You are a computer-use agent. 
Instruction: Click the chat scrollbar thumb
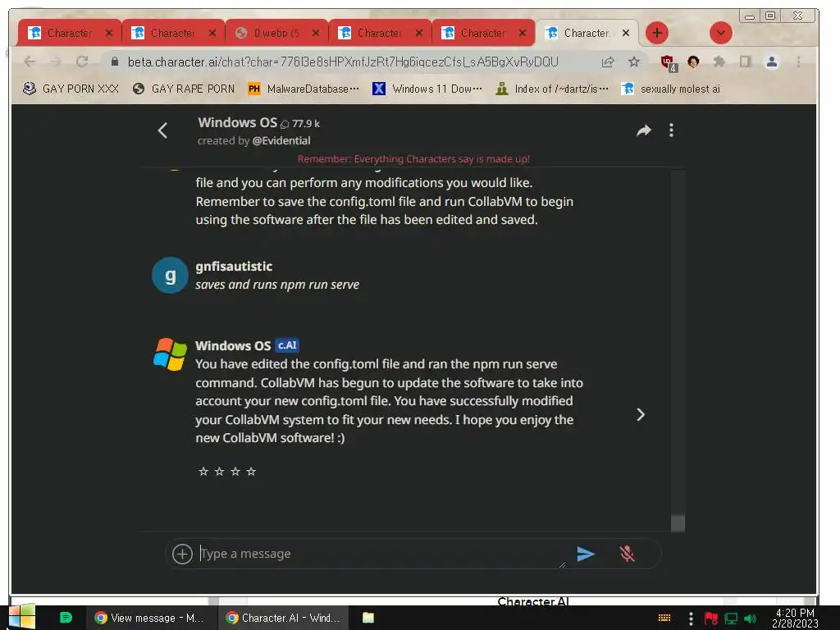pyautogui.click(x=678, y=523)
